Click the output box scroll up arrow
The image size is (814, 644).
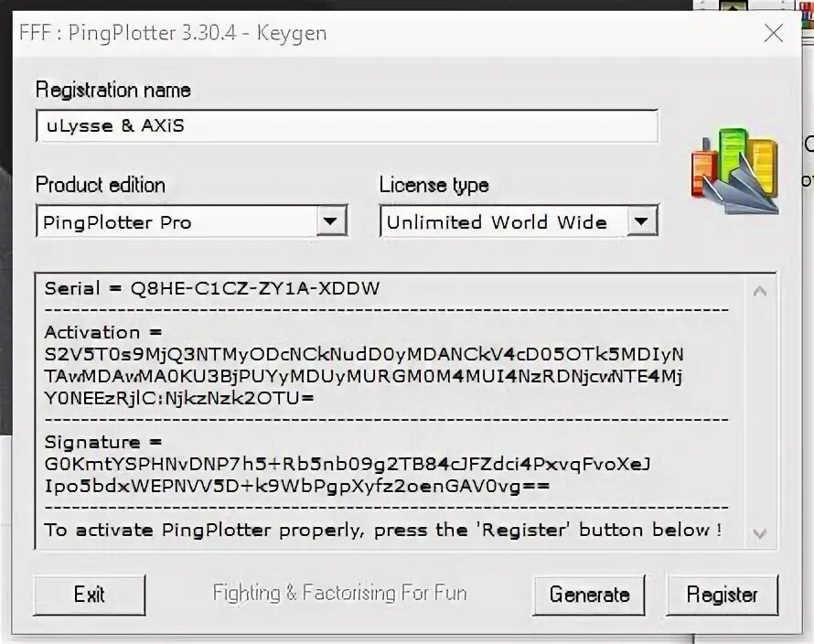[759, 292]
